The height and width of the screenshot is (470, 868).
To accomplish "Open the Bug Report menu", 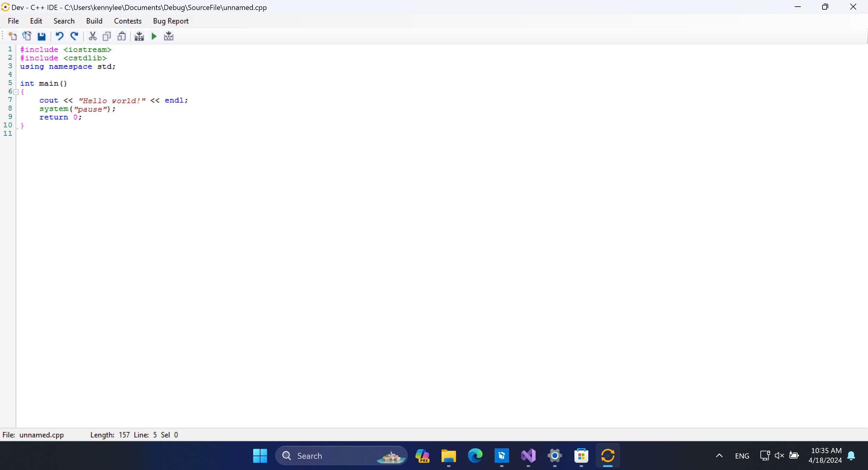I will [x=171, y=21].
